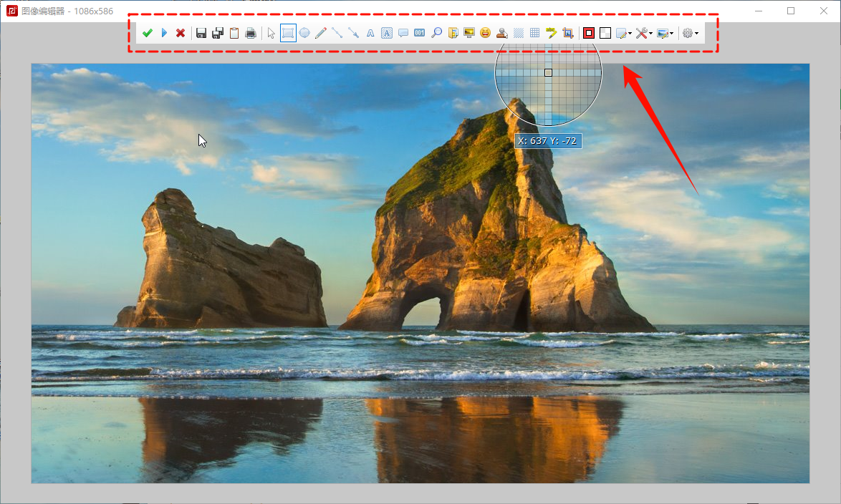Copy image with the clipboard icon
Screen dimensions: 841x504
234,33
